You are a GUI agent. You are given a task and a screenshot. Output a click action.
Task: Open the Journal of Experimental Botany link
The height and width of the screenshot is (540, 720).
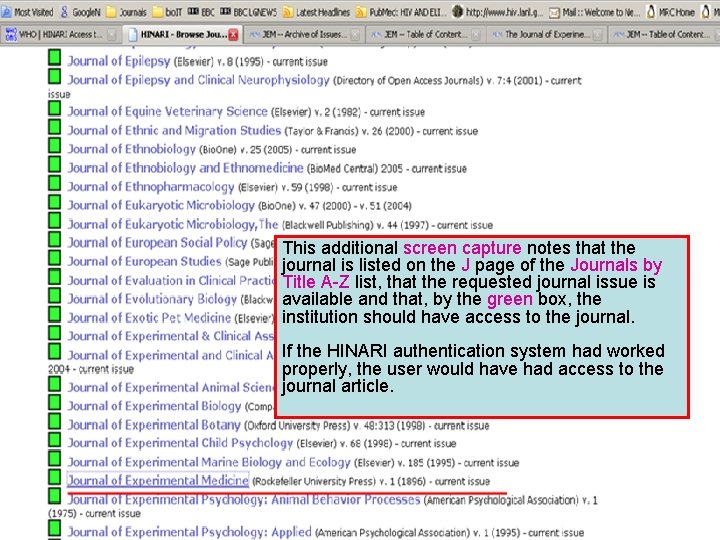point(154,425)
